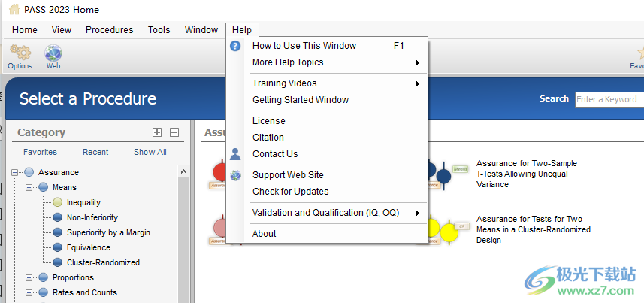This screenshot has width=644, height=303.
Task: Select How to Use This Window
Action: pos(327,46)
